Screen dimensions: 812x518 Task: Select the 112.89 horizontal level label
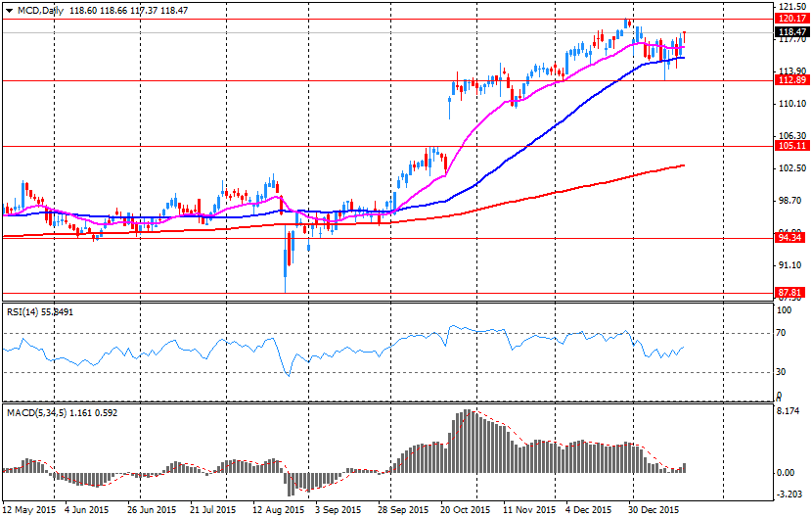(792, 80)
